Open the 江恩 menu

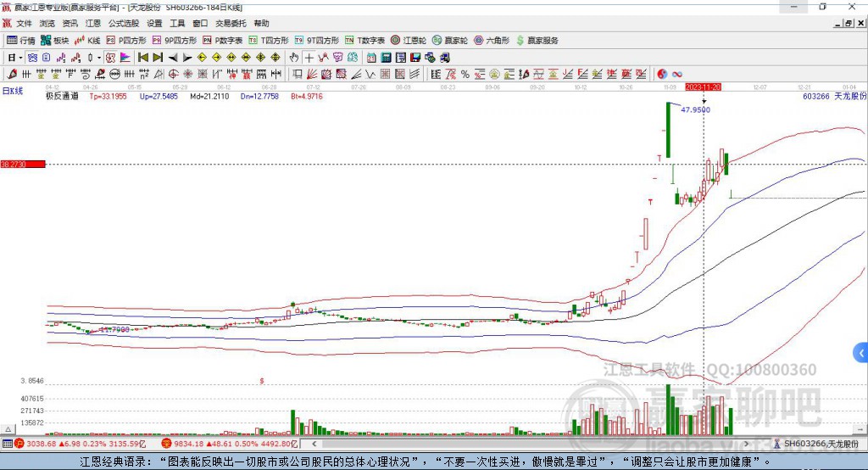pos(93,23)
